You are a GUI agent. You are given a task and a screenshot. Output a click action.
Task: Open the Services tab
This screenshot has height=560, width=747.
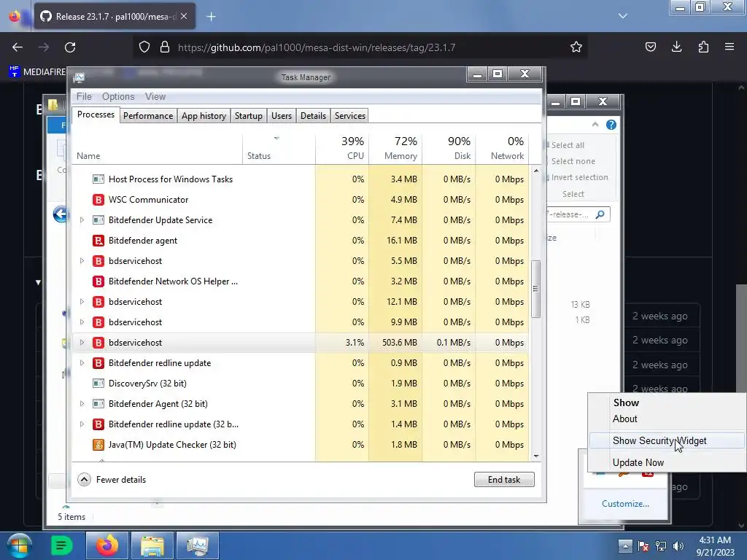pos(349,116)
